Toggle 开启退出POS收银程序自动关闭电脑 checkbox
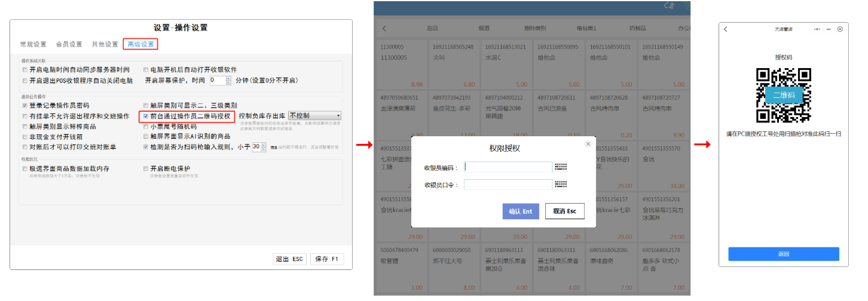This screenshot has height=301, width=868. 25,80
